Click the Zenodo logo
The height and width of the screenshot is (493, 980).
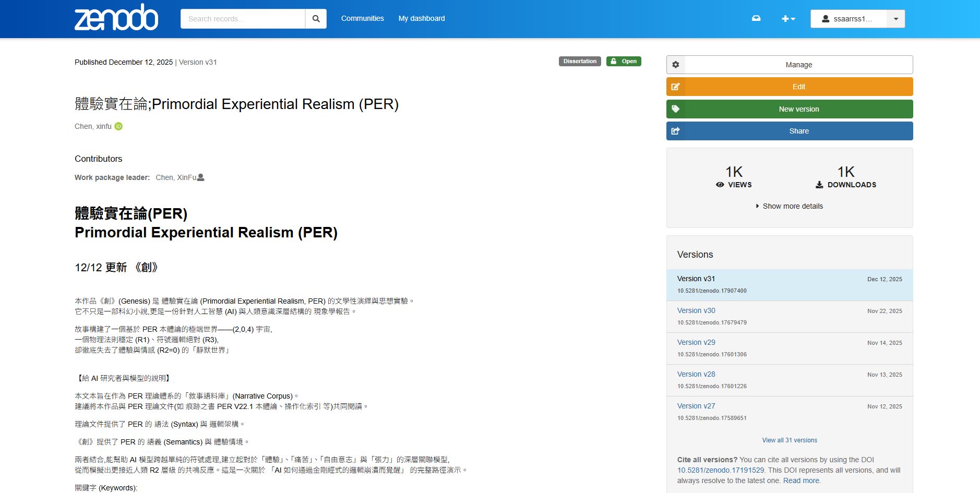[116, 18]
